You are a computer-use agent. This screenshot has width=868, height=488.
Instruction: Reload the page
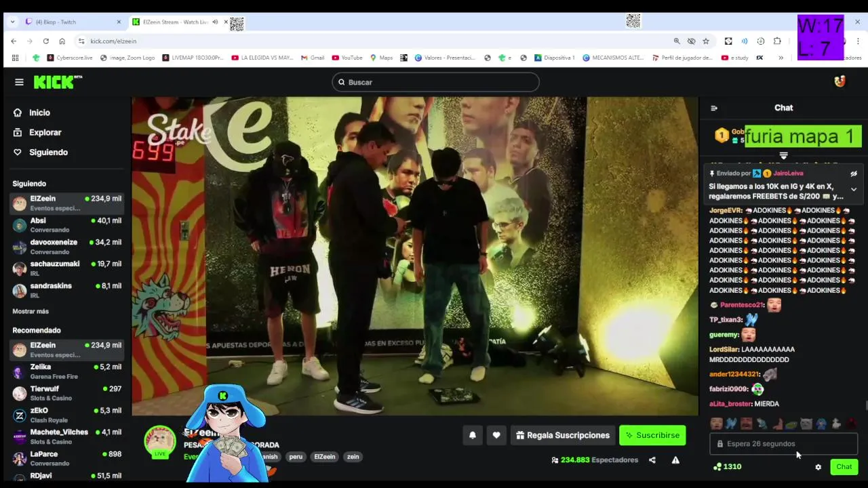pos(45,41)
